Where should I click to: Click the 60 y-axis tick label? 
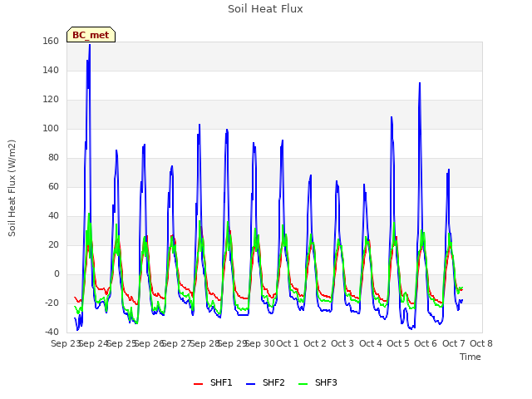click(x=53, y=186)
